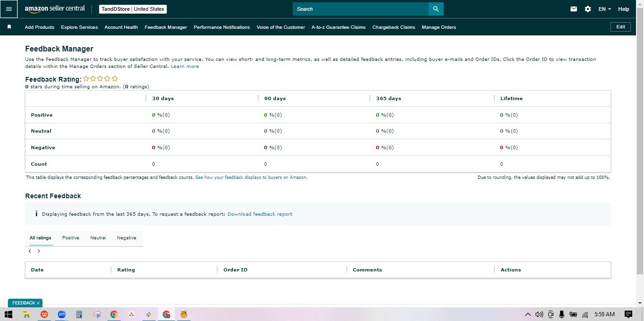
Task: Show hidden system tray icons
Action: click(528, 314)
